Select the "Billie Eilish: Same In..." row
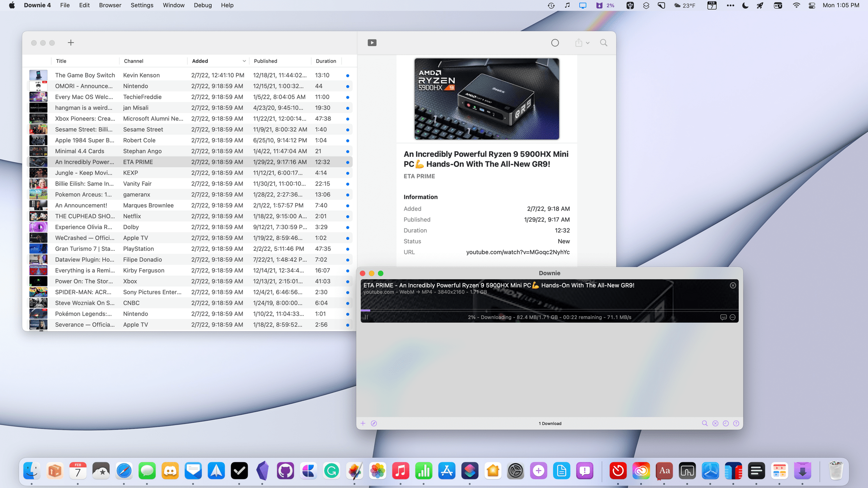This screenshot has height=488, width=868. (x=189, y=183)
